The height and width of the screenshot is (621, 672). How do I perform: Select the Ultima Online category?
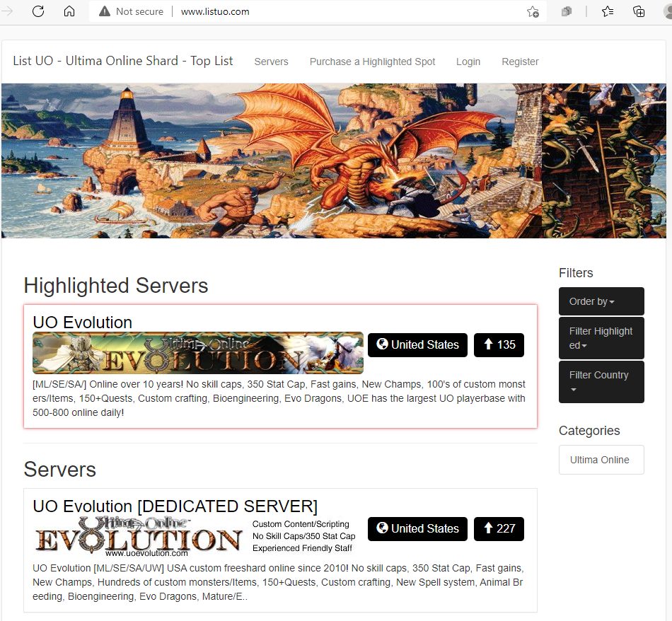click(601, 460)
